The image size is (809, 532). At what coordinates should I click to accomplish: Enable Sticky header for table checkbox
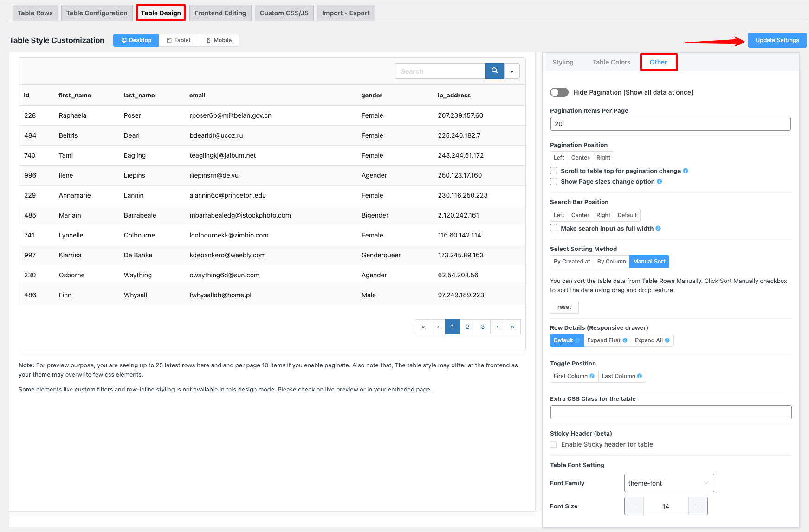(x=553, y=444)
